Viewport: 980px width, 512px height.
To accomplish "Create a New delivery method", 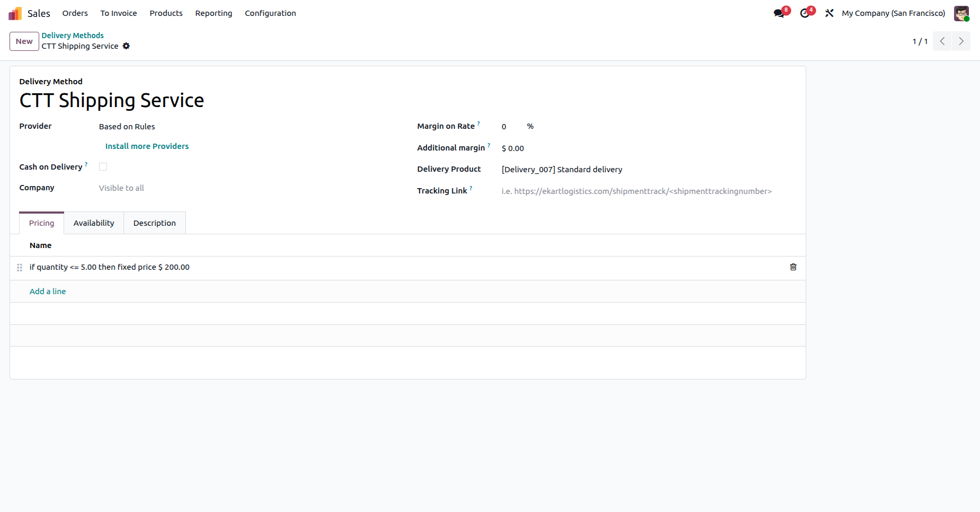I will coord(24,41).
